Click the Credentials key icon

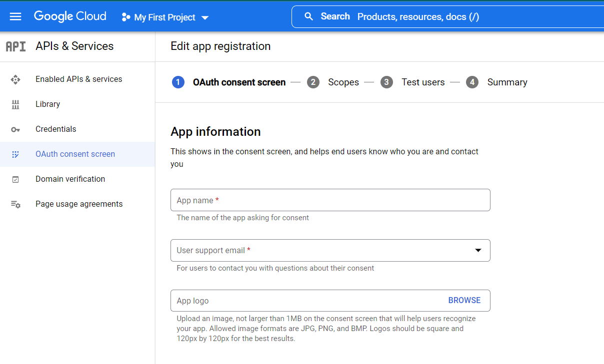coord(15,129)
